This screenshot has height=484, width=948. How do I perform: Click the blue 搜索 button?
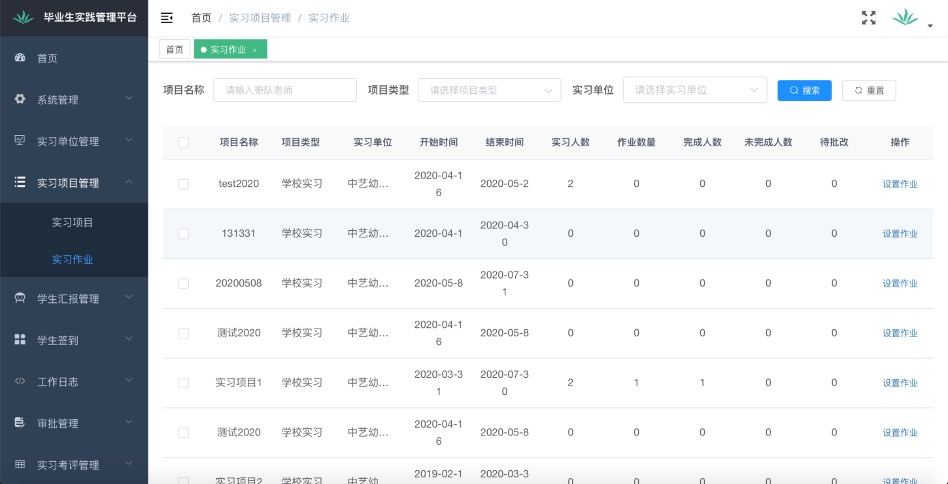pyautogui.click(x=804, y=90)
